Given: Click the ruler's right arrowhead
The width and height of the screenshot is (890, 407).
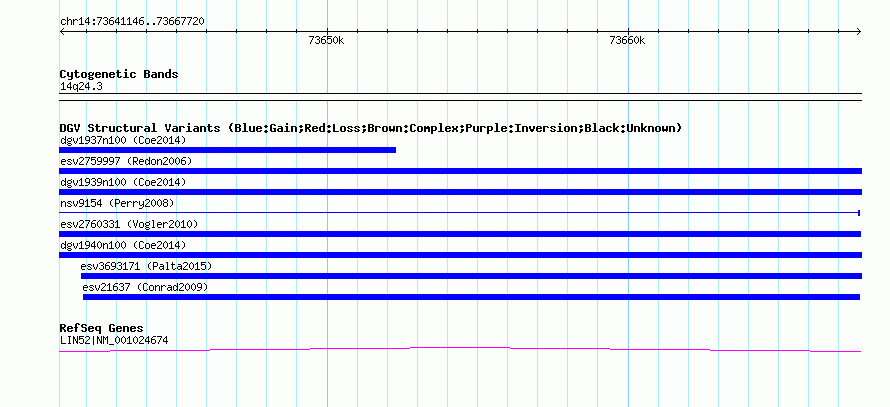Looking at the screenshot, I should click(859, 32).
